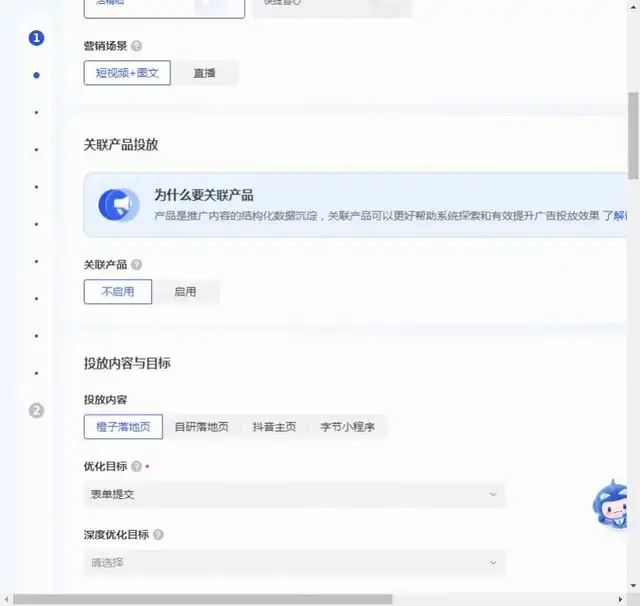Click the megaphone icon in the info banner

click(119, 204)
